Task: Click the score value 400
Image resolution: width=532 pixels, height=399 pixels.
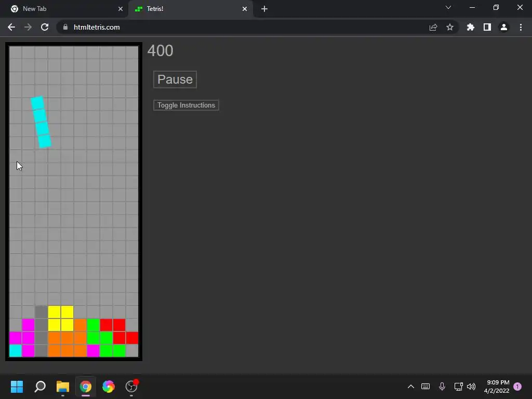Action: 160,51
